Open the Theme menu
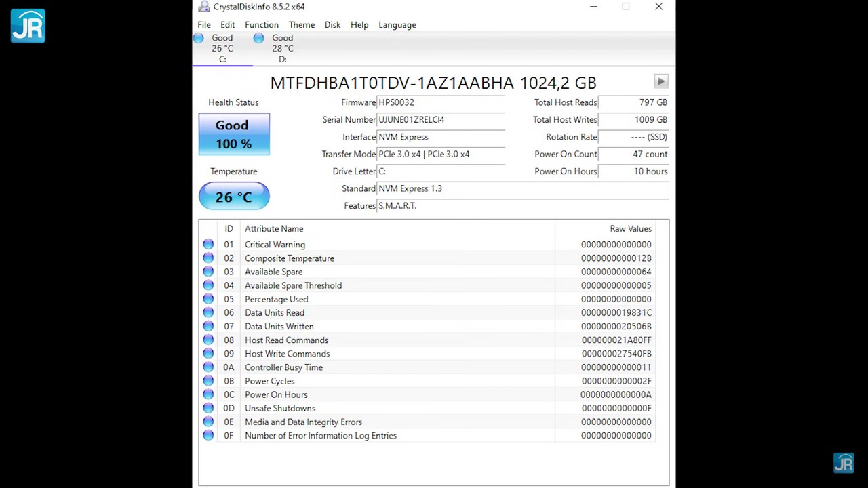Viewport: 868px width, 488px height. pyautogui.click(x=301, y=25)
